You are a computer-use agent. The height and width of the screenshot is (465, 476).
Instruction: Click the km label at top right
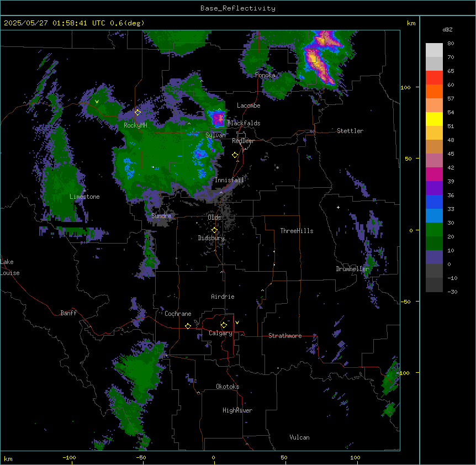(411, 23)
